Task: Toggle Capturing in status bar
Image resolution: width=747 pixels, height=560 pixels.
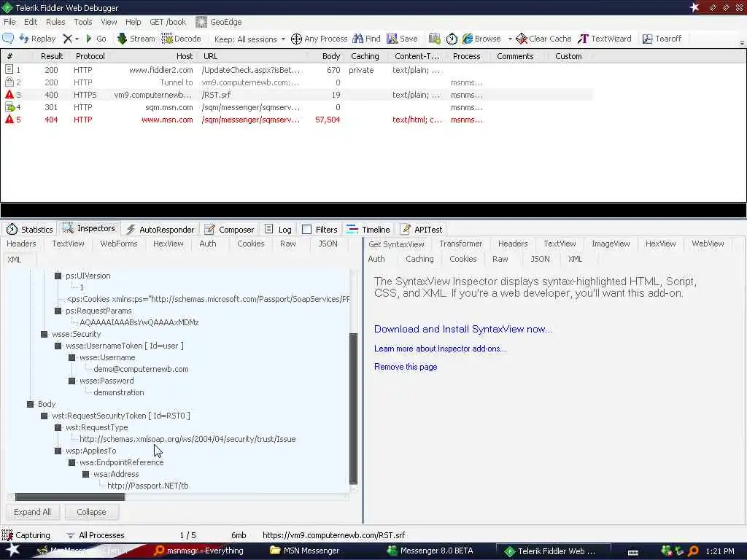Action: pos(26,535)
